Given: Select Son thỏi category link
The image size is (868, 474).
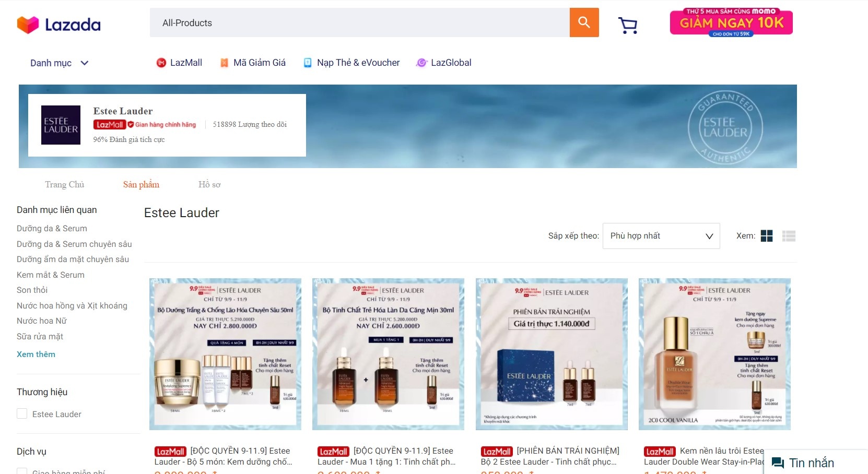Looking at the screenshot, I should tap(32, 290).
